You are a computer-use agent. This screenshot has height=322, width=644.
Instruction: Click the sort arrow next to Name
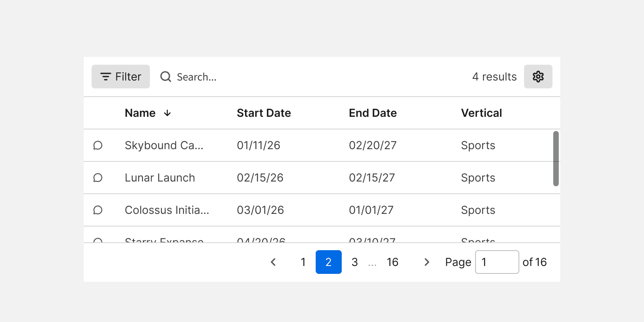(167, 113)
